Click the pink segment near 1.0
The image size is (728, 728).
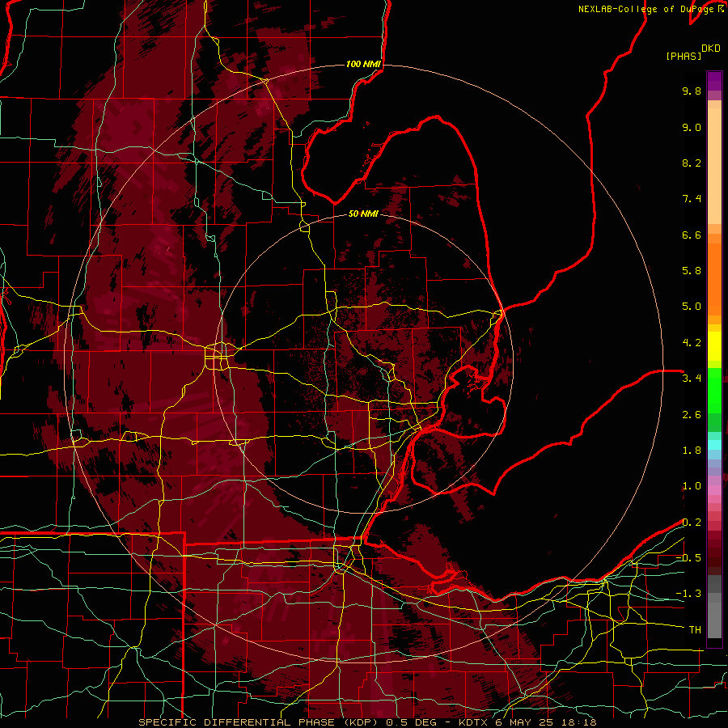click(x=714, y=490)
